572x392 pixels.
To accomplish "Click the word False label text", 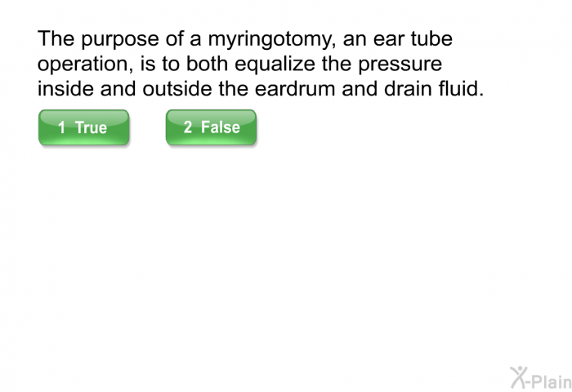I will (x=221, y=127).
